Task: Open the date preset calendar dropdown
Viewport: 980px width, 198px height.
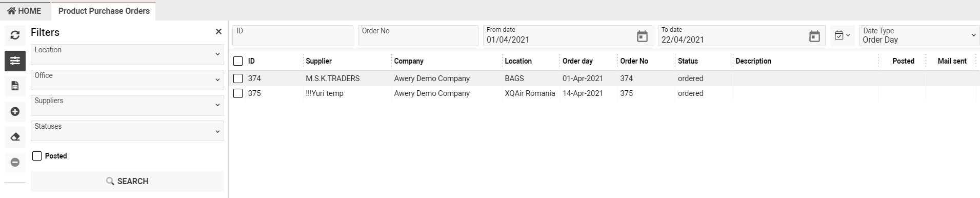Action: pyautogui.click(x=842, y=35)
